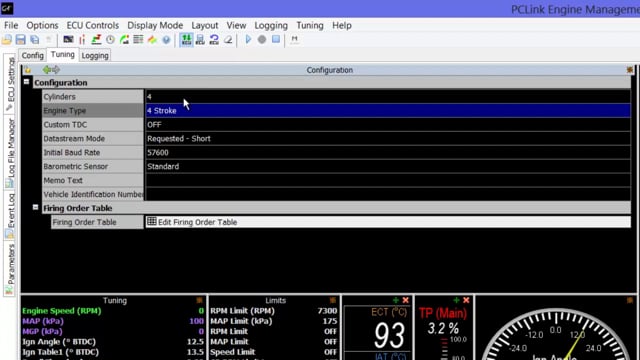Open the View menu
640x360 pixels.
(236, 25)
